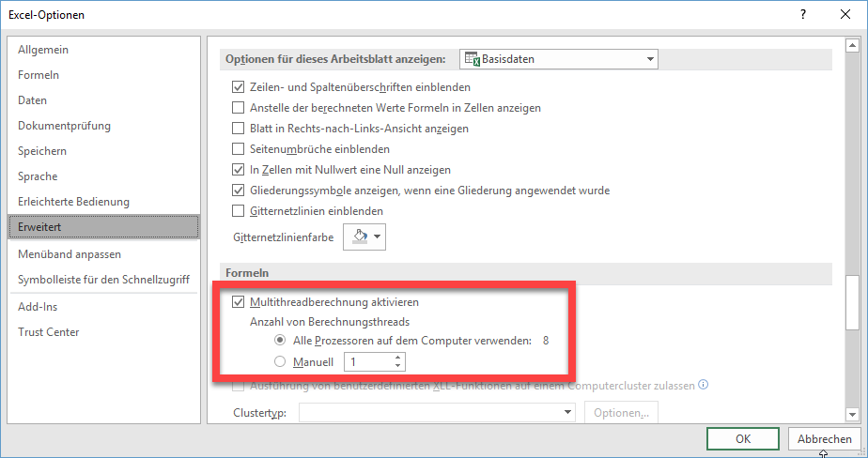868x458 pixels.
Task: Expand the Basisdaten worksheet dropdown
Action: coord(649,59)
